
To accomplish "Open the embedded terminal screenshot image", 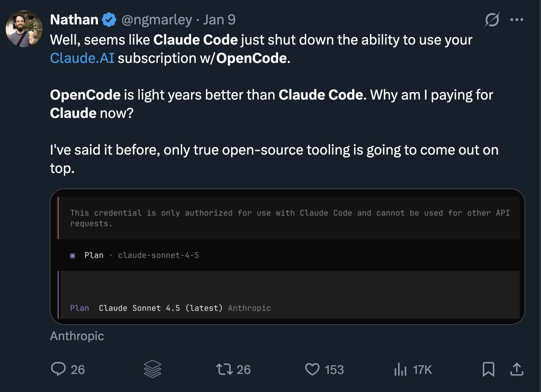I will 287,257.
